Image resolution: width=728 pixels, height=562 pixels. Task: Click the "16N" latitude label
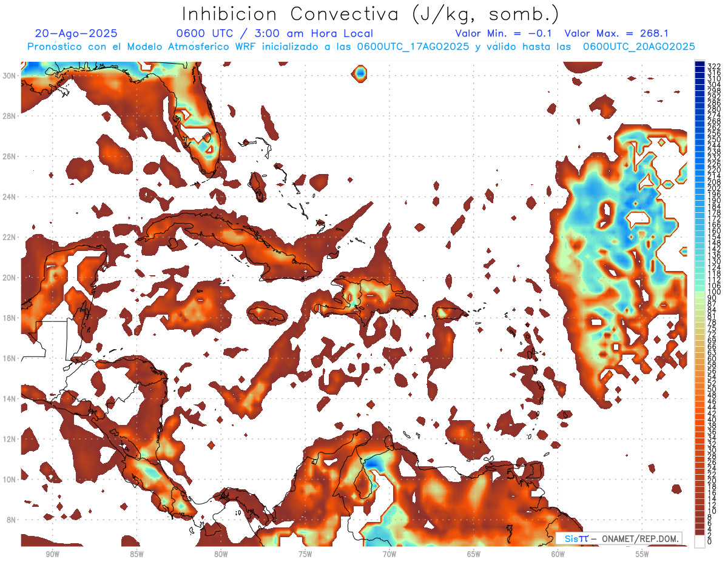click(10, 358)
